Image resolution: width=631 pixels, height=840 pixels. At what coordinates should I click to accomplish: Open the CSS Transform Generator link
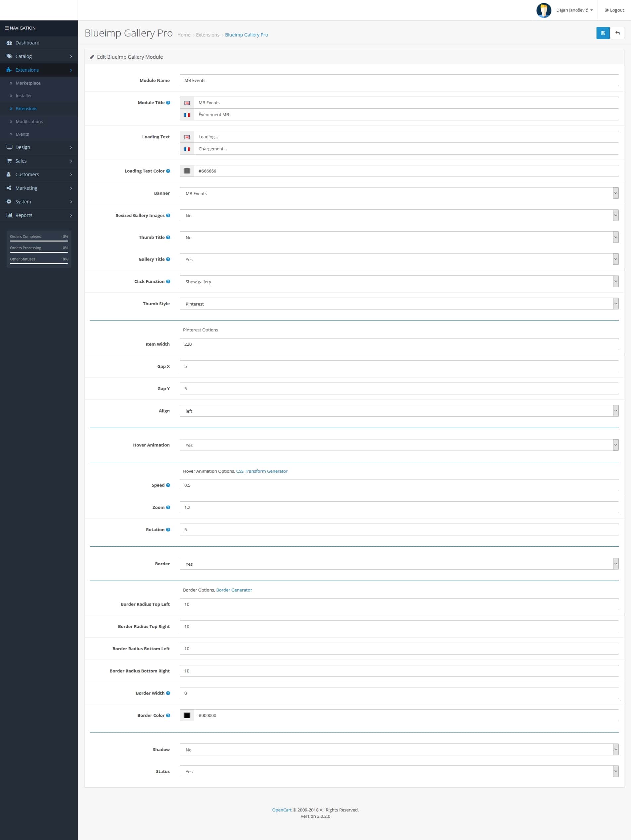[262, 471]
